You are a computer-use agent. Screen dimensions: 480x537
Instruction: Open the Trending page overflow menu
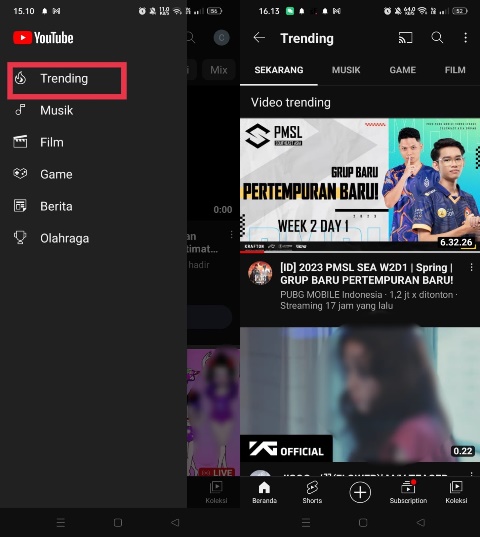tap(465, 38)
